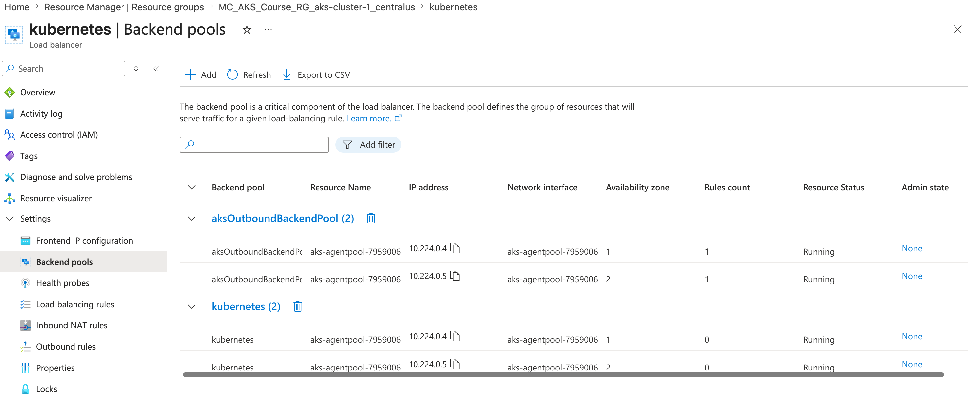980x395 pixels.
Task: Open Admin state None for kubernetes 10.224.0.4 row
Action: click(x=912, y=336)
